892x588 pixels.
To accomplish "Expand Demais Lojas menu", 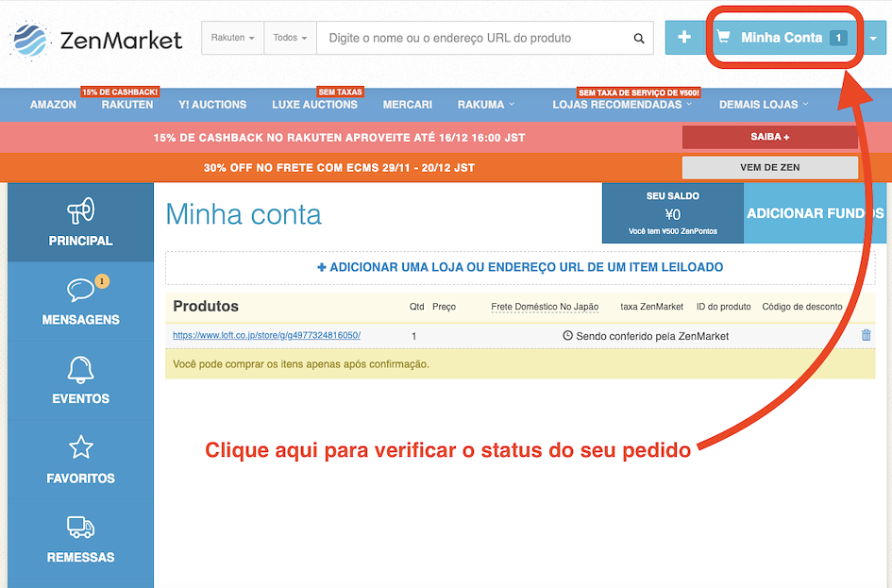I will pyautogui.click(x=764, y=105).
